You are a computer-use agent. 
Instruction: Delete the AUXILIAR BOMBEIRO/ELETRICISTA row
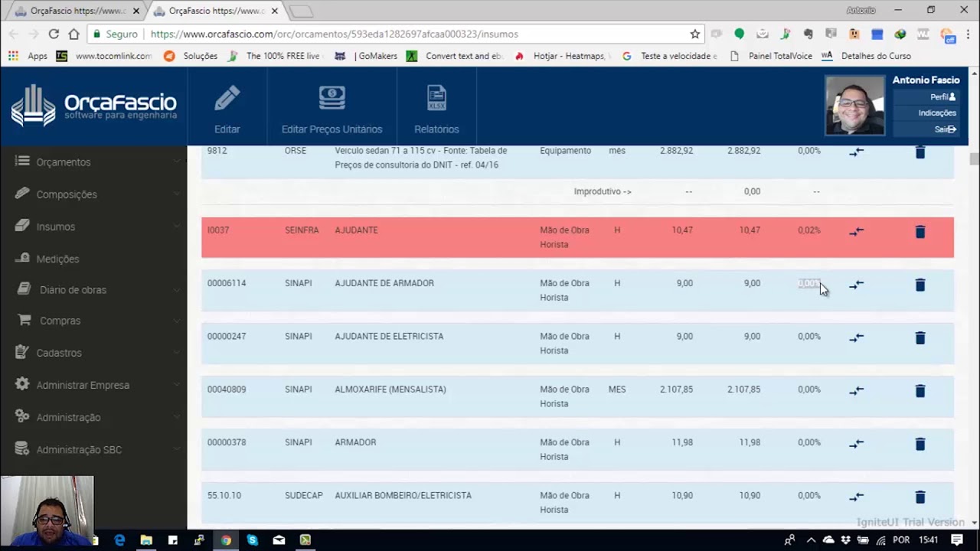tap(920, 496)
